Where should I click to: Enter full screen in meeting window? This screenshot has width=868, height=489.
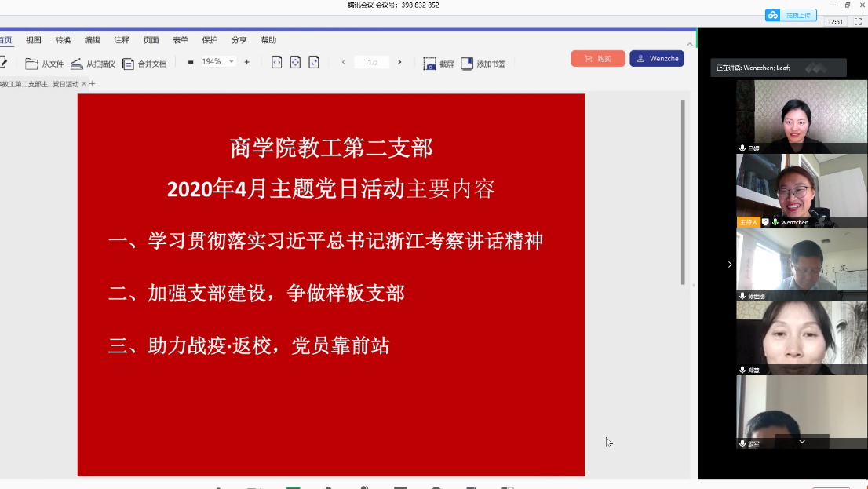858,22
